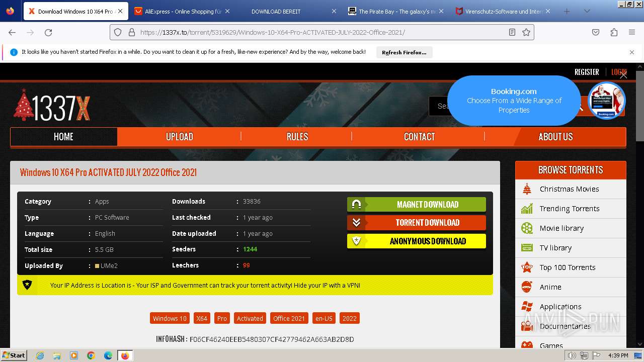This screenshot has height=362, width=644.
Task: Open the Firefox hamburger menu
Action: click(x=632, y=32)
